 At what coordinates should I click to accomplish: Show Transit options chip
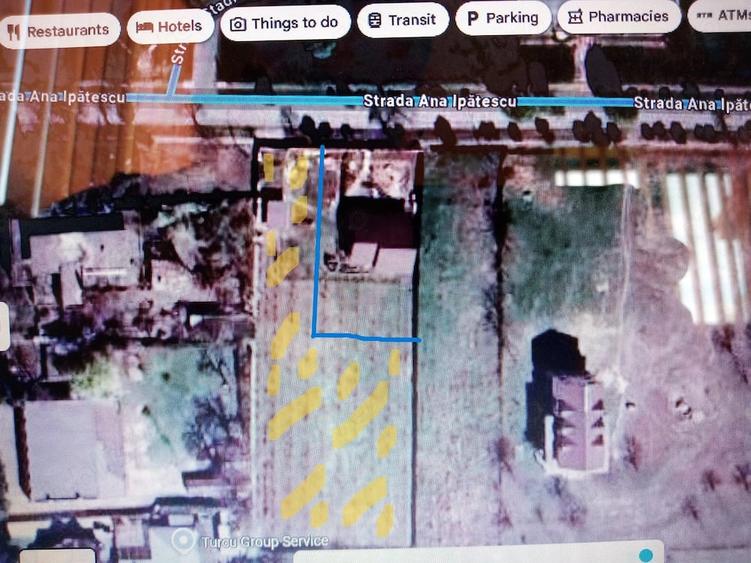tap(403, 20)
